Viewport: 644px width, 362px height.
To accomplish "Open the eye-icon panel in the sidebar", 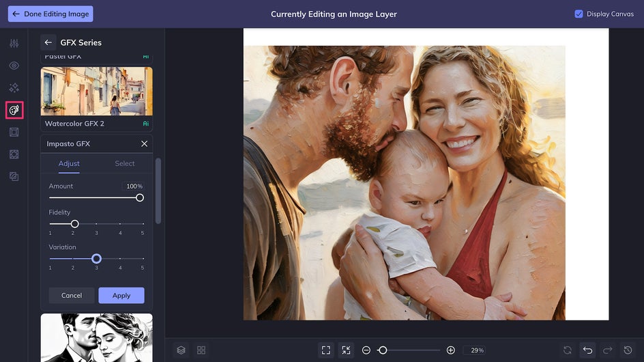I will [x=14, y=66].
